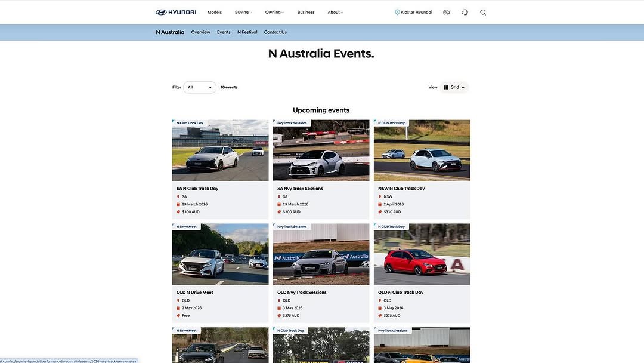Image resolution: width=644 pixels, height=363 pixels.
Task: Click "2 May 2026" date text
Action: [192, 308]
